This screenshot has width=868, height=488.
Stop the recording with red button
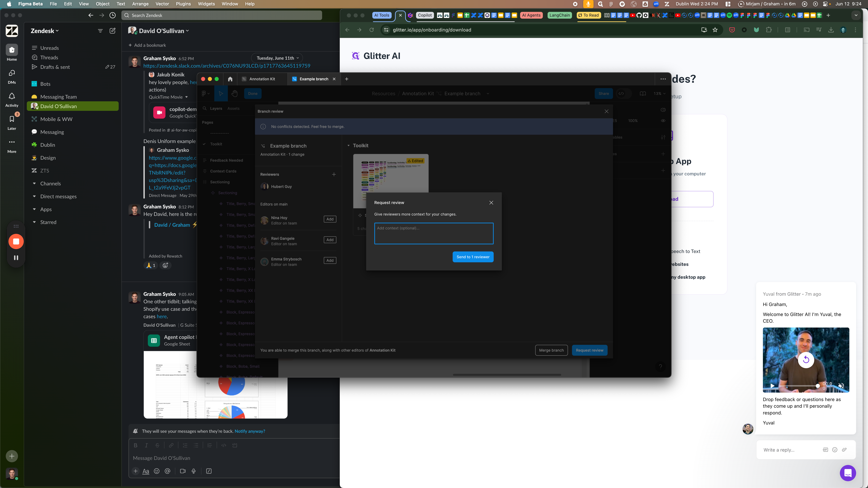click(16, 241)
